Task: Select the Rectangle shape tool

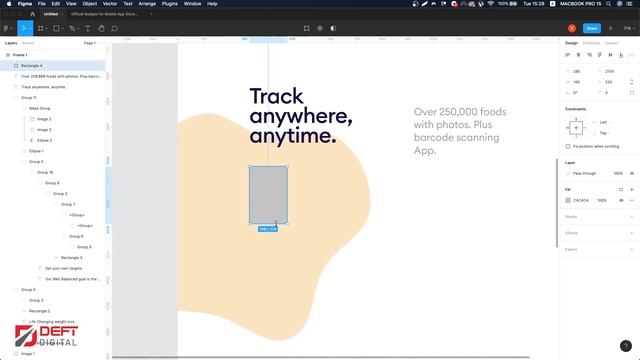Action: pos(56,28)
